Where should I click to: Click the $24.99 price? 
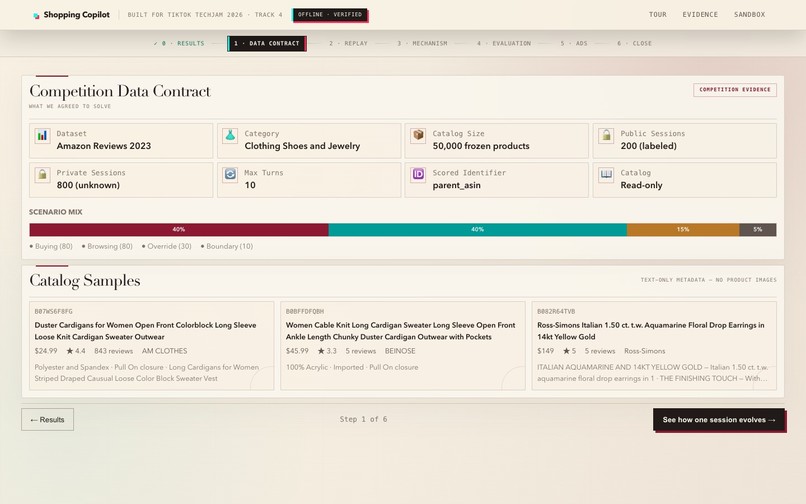pyautogui.click(x=46, y=351)
